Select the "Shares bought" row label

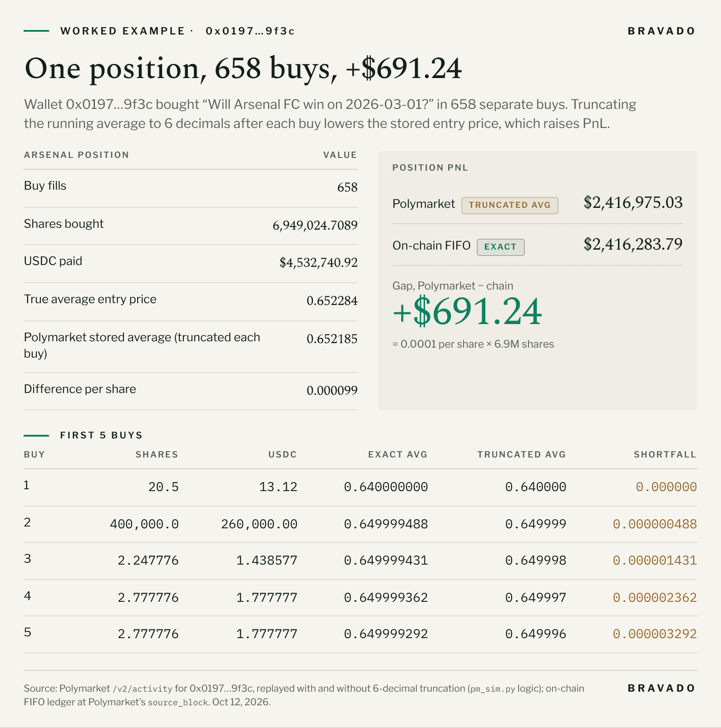[x=64, y=224]
